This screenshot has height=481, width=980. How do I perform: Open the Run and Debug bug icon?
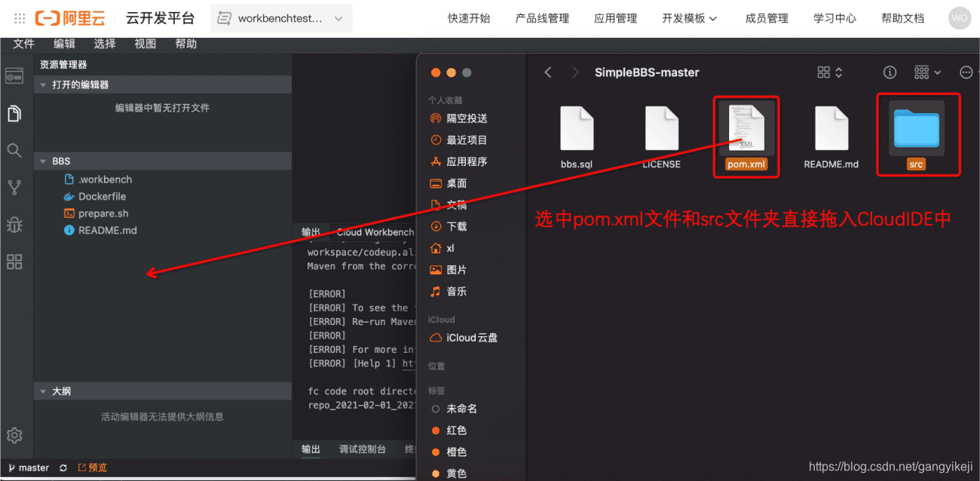(14, 224)
